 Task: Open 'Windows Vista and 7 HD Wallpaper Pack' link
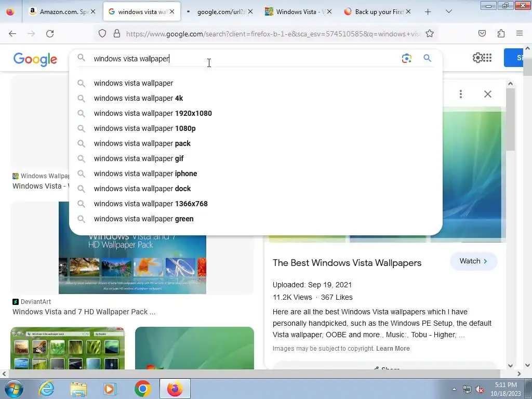point(84,312)
